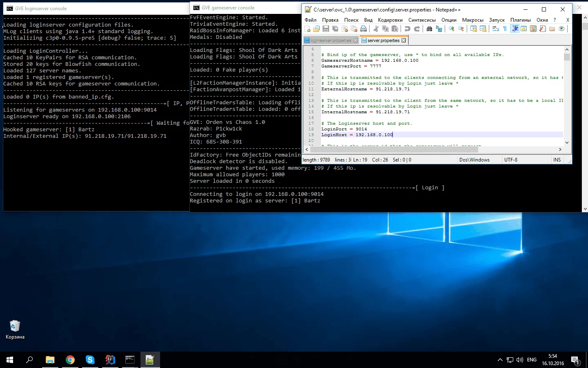Click the New file icon in Notepad++

307,29
